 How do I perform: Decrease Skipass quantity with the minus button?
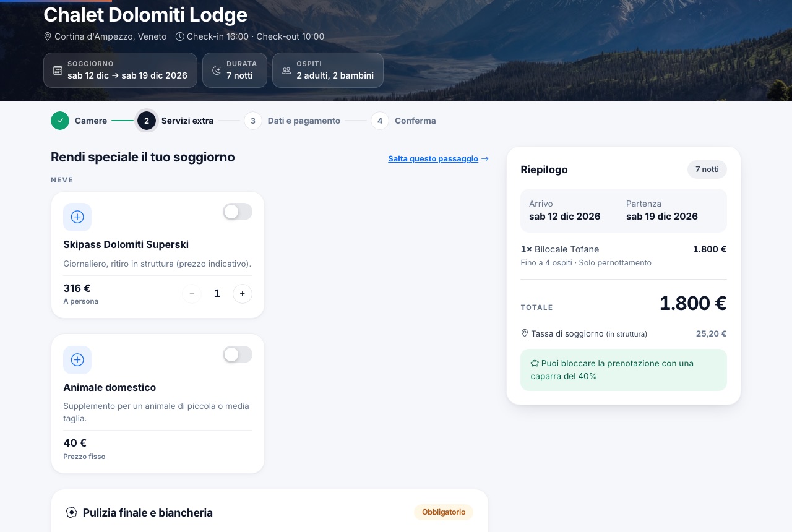tap(192, 294)
